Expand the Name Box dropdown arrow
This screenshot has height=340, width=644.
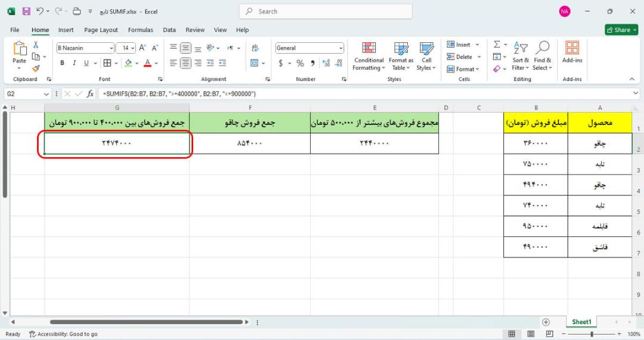[46, 94]
